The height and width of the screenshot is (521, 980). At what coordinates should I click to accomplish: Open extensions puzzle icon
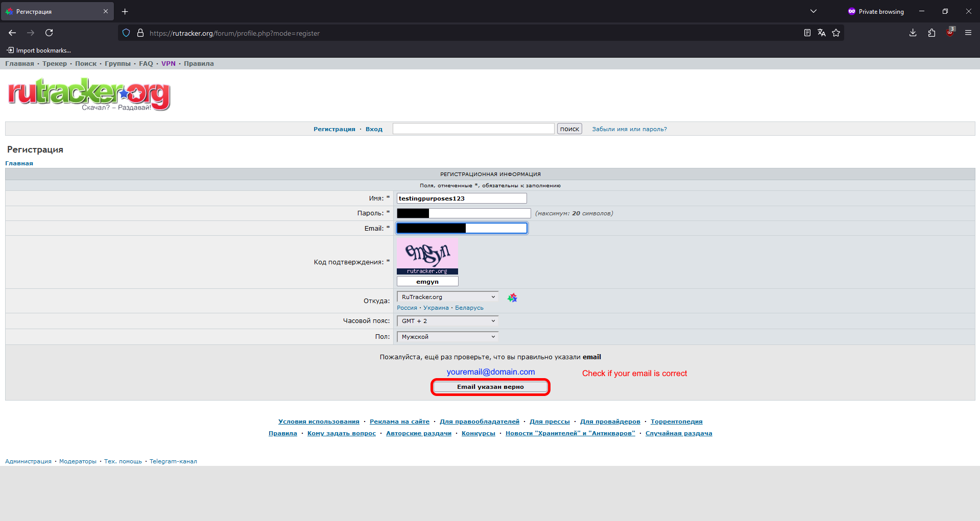[x=931, y=33]
